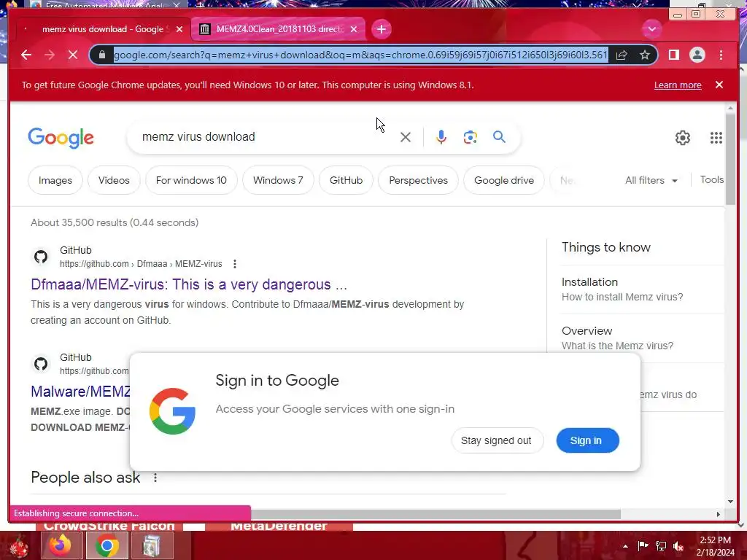Click the blue Sign in button

(587, 440)
